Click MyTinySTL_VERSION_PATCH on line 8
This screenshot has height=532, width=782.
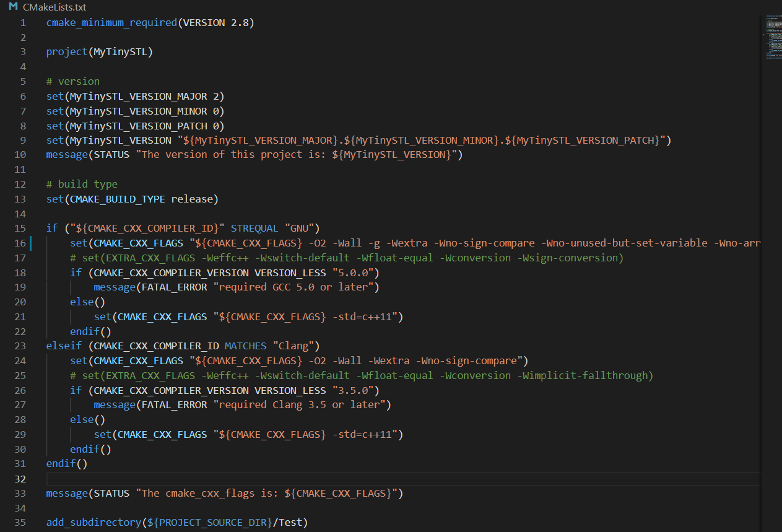[x=138, y=126]
